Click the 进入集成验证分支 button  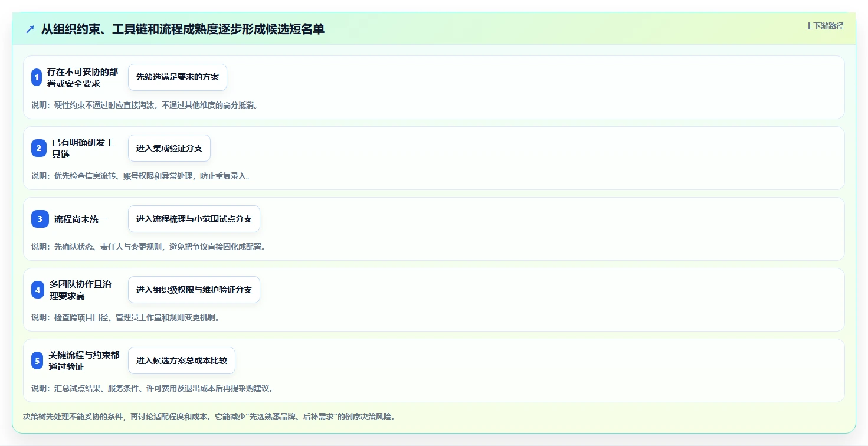(x=169, y=148)
